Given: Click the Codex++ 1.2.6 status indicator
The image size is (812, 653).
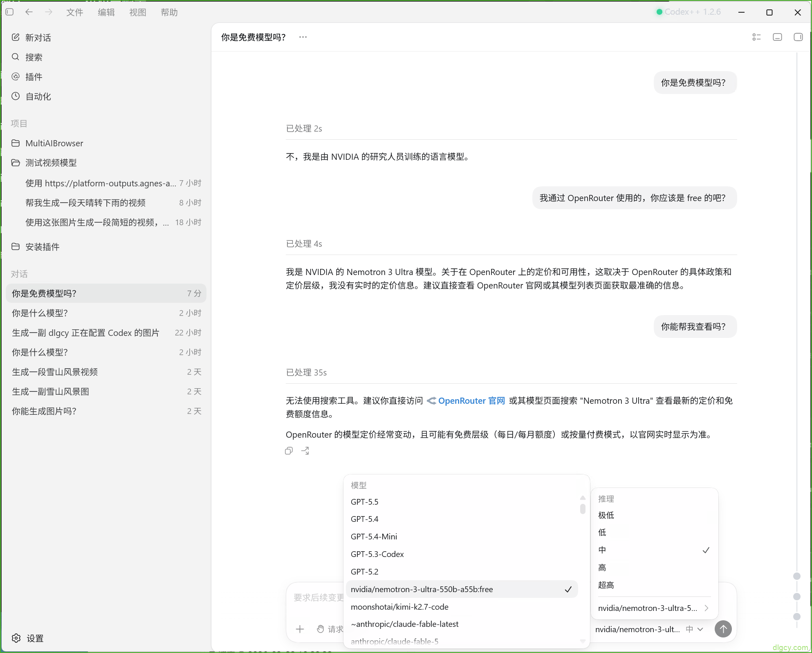Looking at the screenshot, I should tap(689, 12).
